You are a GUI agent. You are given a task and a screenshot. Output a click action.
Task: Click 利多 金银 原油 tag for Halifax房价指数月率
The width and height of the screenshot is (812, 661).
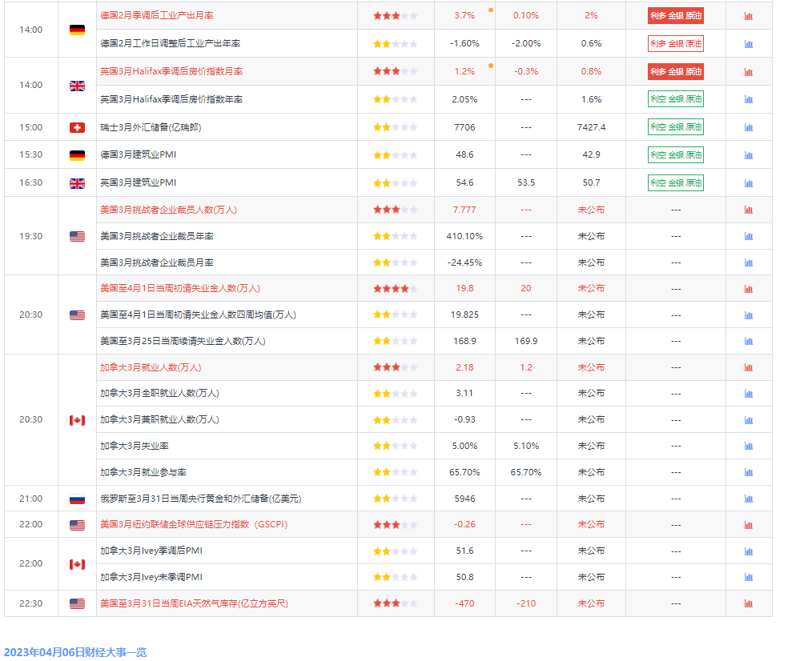[676, 72]
